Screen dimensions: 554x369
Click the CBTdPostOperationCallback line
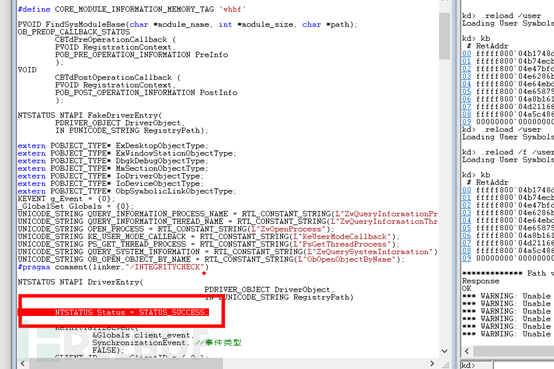(x=117, y=77)
